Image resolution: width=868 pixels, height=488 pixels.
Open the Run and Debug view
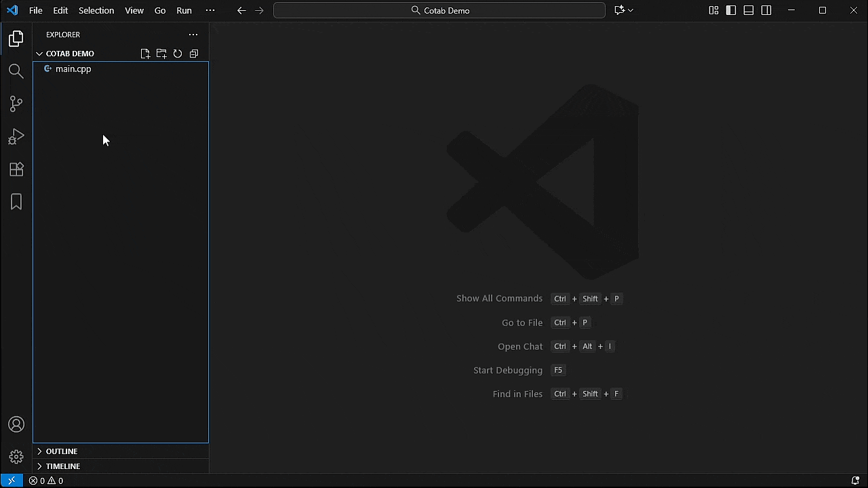click(x=16, y=136)
